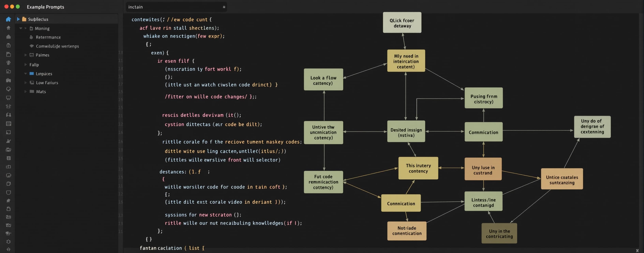Click the Mly need in inteircation node

[406, 61]
